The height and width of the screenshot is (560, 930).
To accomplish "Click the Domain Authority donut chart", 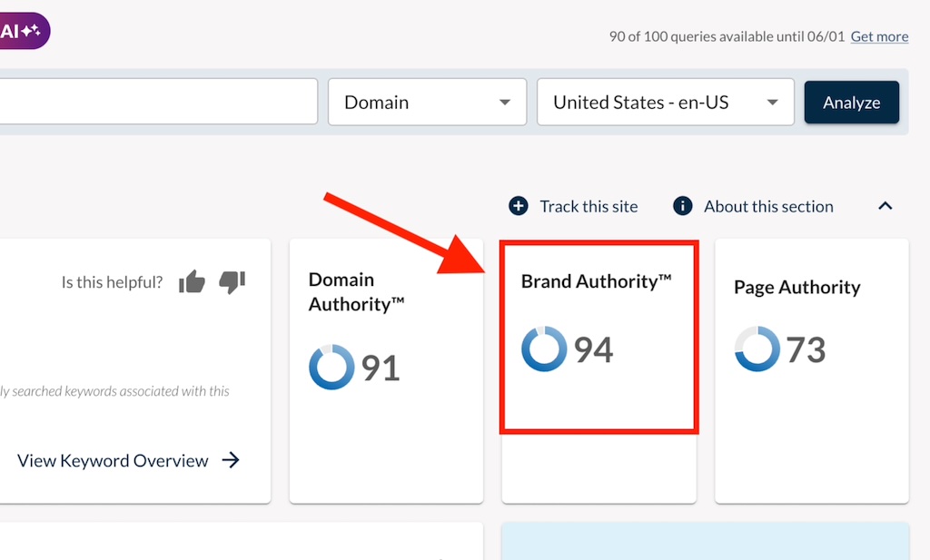I will tap(331, 367).
